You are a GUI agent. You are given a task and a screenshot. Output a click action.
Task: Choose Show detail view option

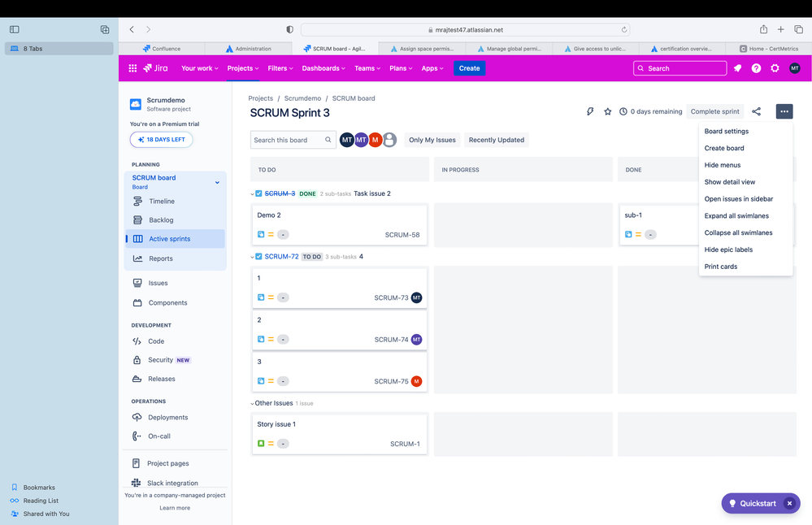[x=745, y=182]
